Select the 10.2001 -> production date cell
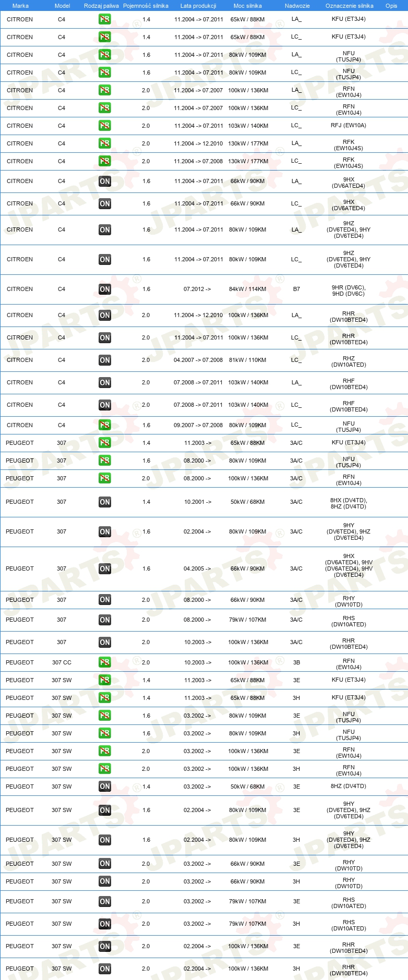The height and width of the screenshot is (980, 408). click(x=197, y=502)
